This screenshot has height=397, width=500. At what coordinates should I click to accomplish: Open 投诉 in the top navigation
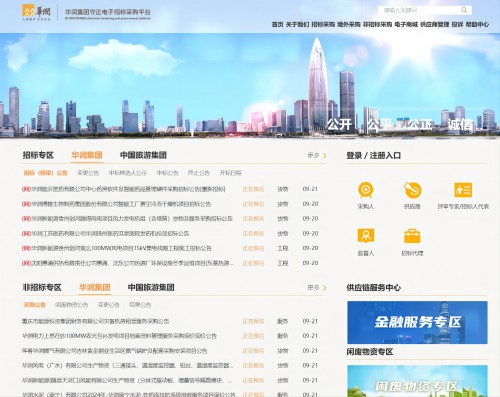[x=457, y=24]
